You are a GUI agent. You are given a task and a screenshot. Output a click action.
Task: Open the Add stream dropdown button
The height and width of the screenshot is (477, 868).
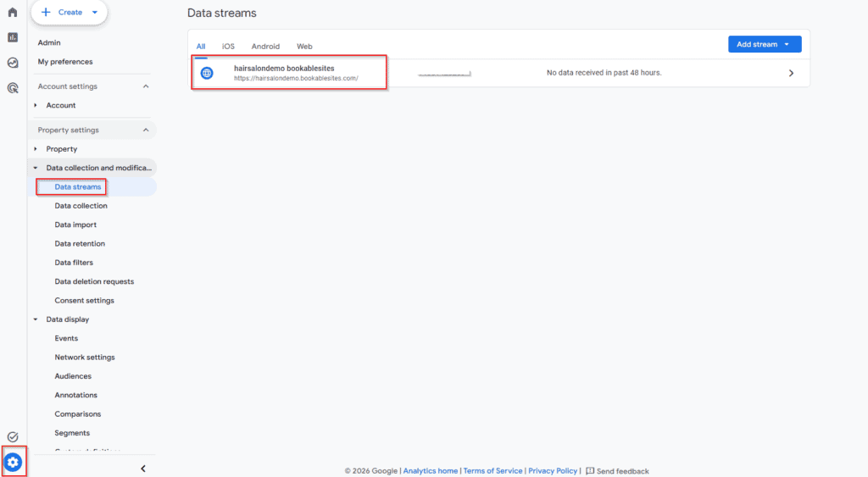[765, 44]
